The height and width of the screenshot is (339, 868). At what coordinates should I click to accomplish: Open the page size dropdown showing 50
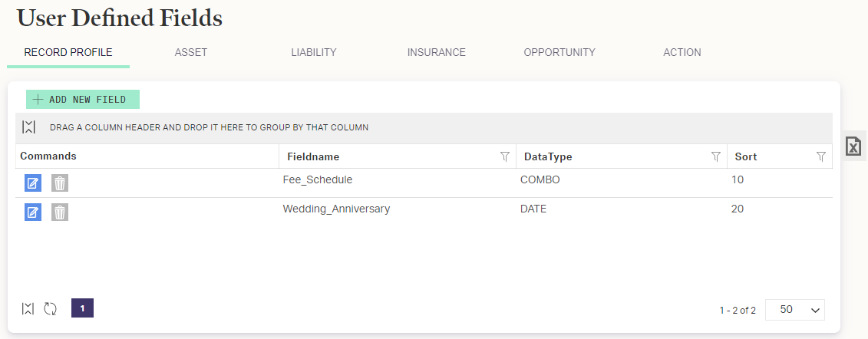click(x=795, y=310)
